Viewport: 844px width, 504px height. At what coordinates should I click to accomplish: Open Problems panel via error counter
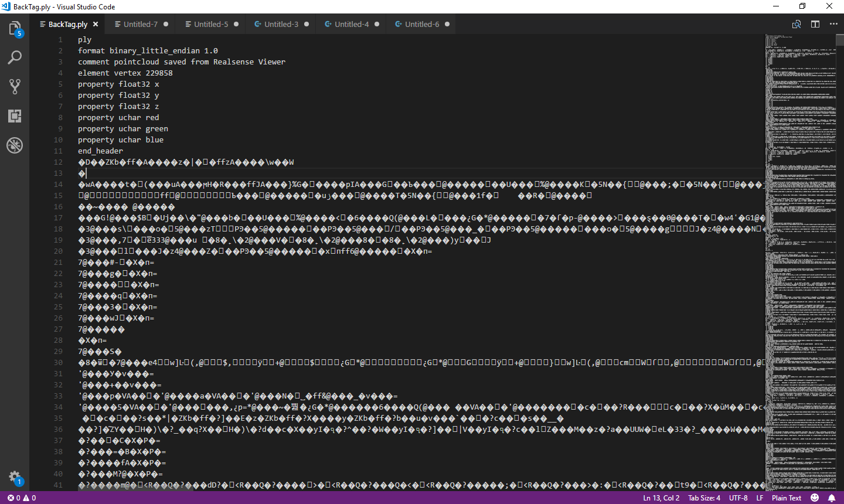coord(18,497)
